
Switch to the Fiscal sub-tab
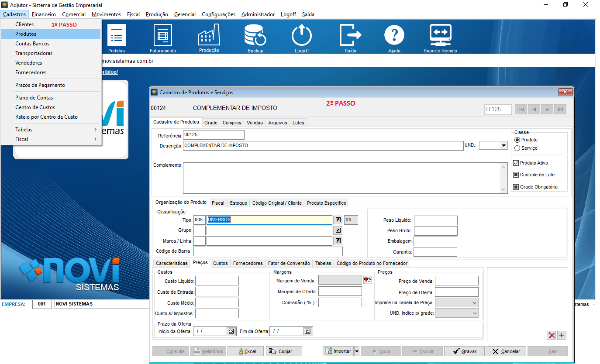pyautogui.click(x=218, y=203)
